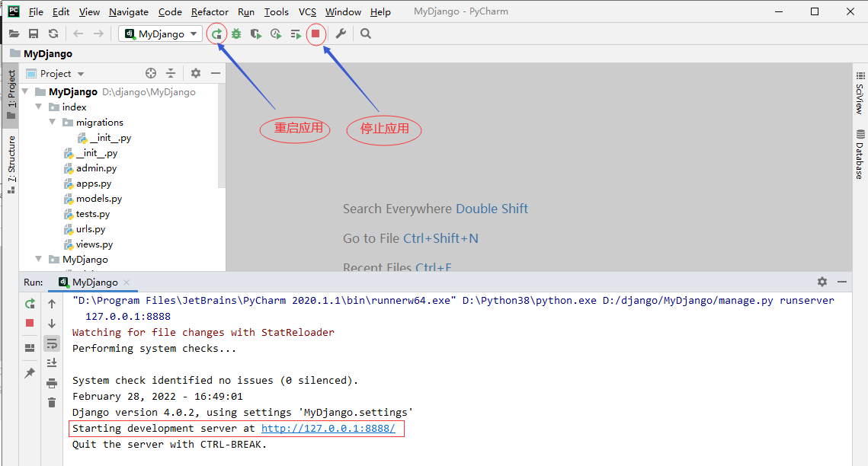Open the MyDjango run configuration dropdown
868x466 pixels.
click(161, 34)
